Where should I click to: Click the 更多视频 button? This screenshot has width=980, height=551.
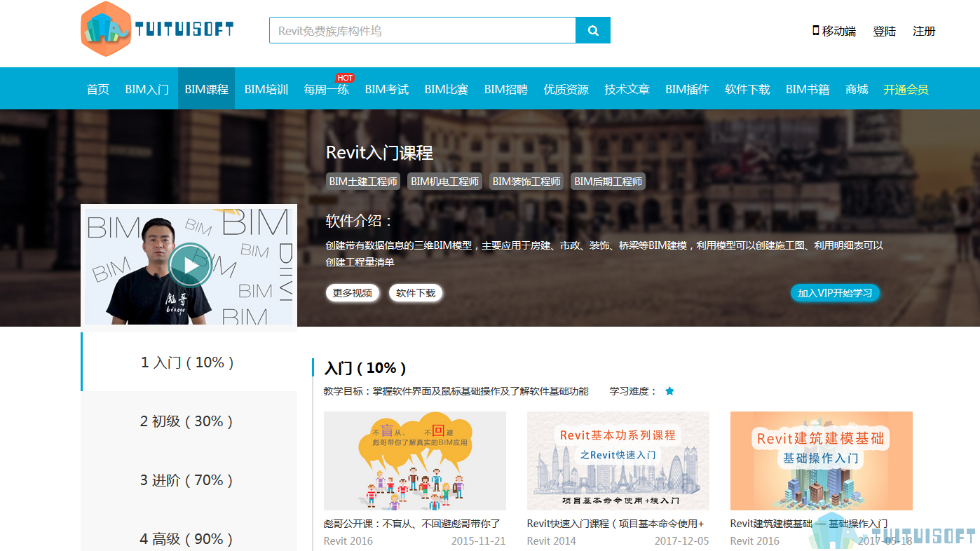[353, 292]
